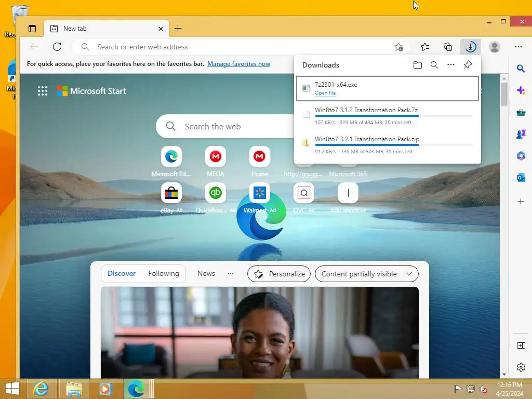The image size is (532, 399).
Task: Toggle the Downloads toolbar icon
Action: 471,47
